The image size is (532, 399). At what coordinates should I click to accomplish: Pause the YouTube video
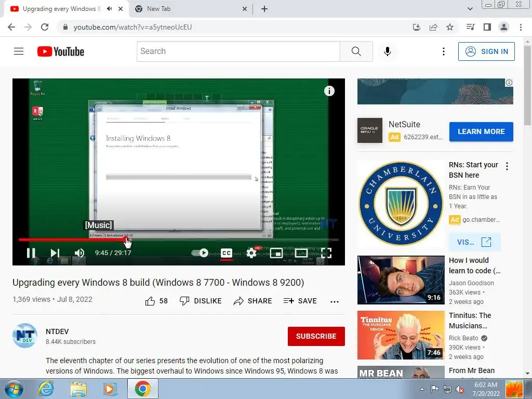[x=31, y=253]
